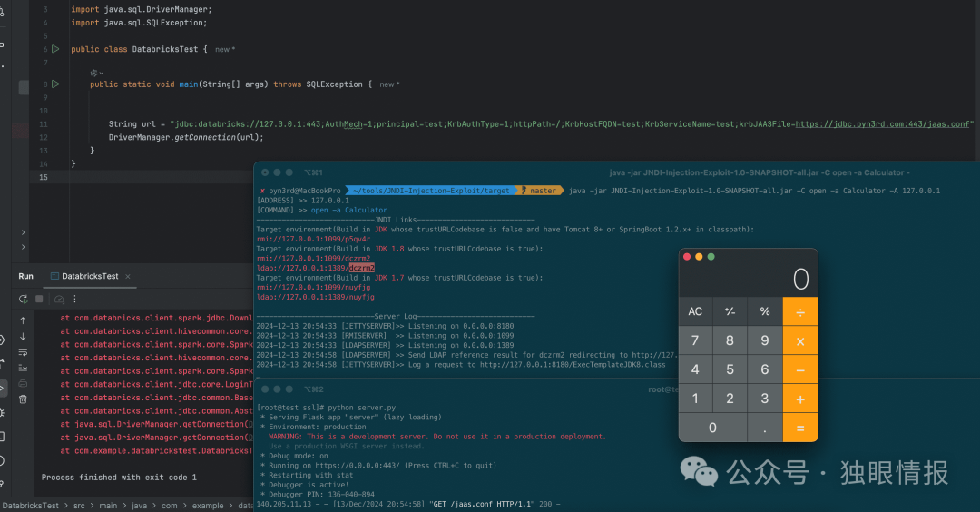Click the src breadcrumb
The height and width of the screenshot is (512, 980).
click(x=79, y=506)
